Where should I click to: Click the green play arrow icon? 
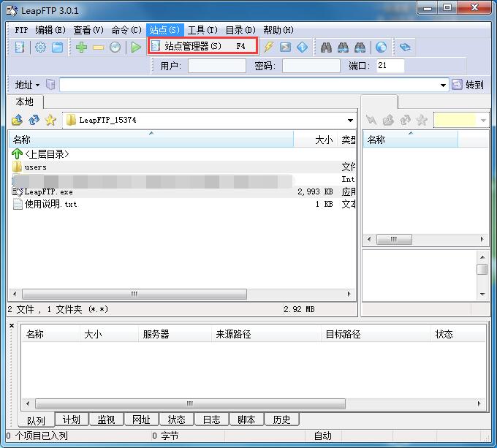(136, 48)
